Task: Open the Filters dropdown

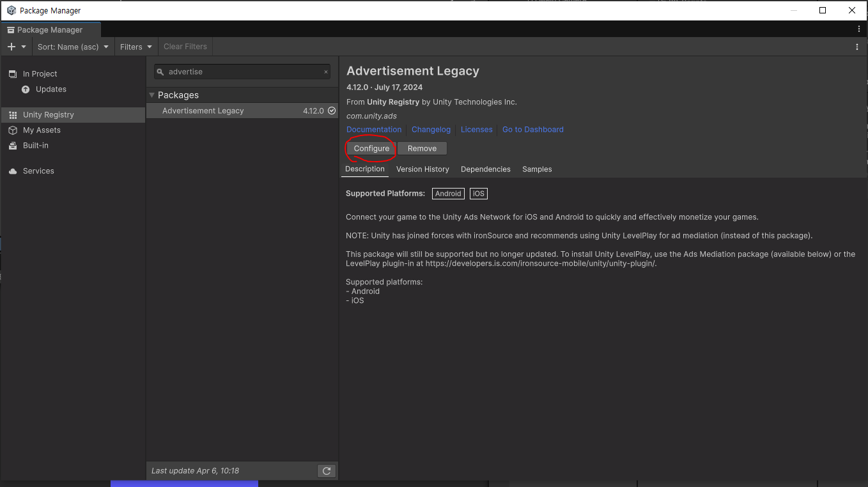Action: tap(136, 47)
